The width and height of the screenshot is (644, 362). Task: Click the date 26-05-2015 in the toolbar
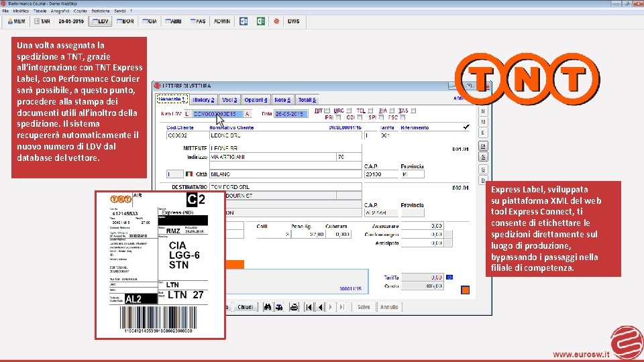[x=71, y=21]
